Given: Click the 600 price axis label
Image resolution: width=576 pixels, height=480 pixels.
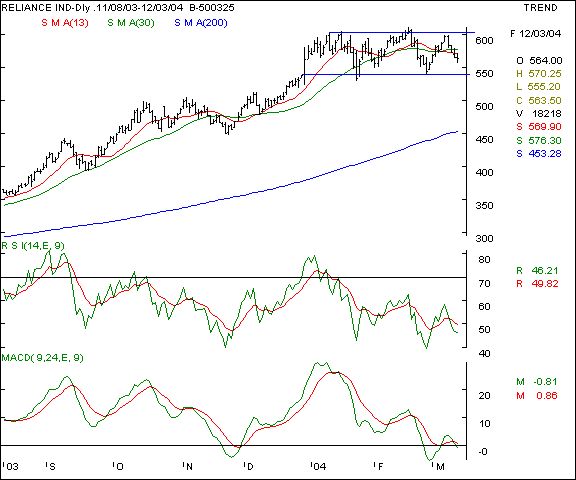Looking at the screenshot, I should [x=484, y=40].
